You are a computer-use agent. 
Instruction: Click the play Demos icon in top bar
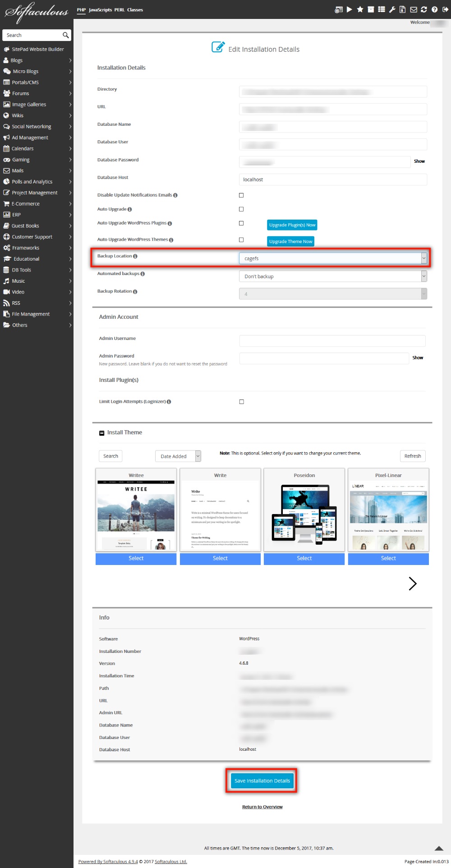coord(350,9)
